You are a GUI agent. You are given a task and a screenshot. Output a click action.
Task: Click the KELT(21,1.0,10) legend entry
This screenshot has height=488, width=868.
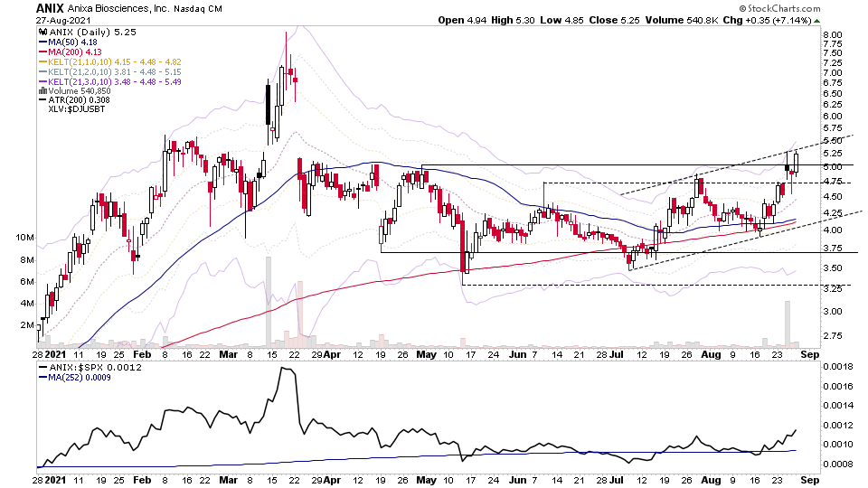(x=115, y=62)
